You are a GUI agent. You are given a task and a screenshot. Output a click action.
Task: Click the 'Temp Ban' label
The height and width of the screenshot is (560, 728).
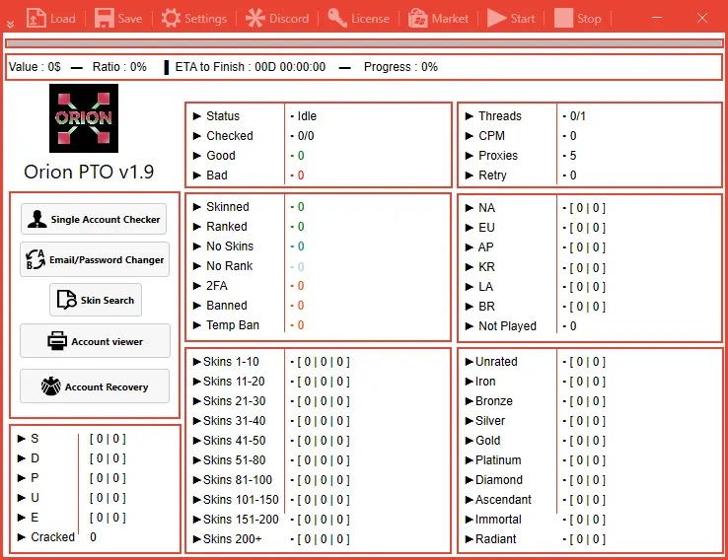point(233,325)
